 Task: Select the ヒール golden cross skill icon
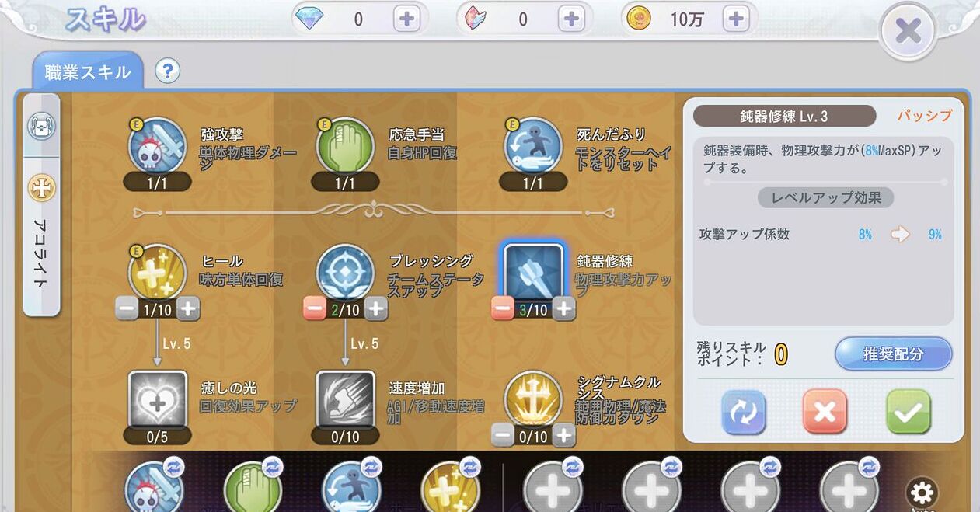click(157, 273)
